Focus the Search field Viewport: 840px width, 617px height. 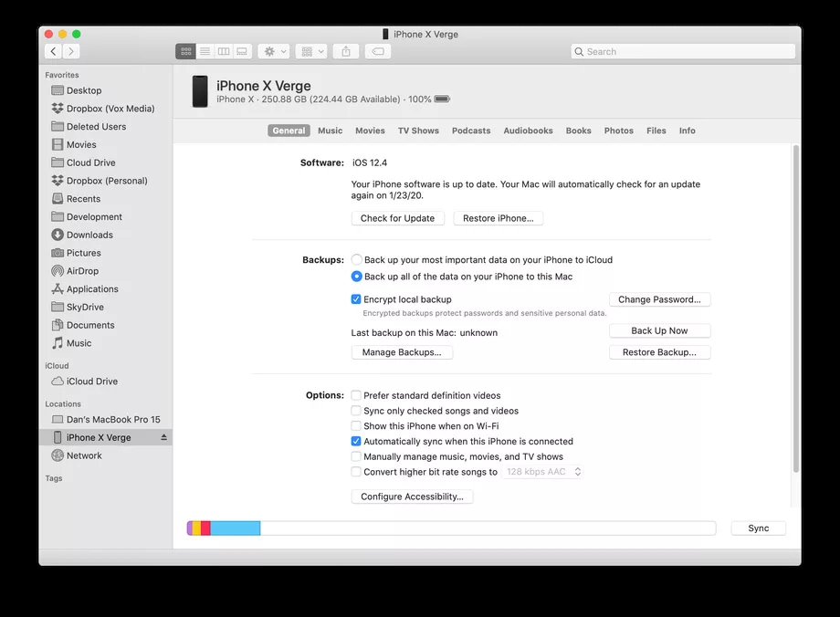[x=683, y=51]
